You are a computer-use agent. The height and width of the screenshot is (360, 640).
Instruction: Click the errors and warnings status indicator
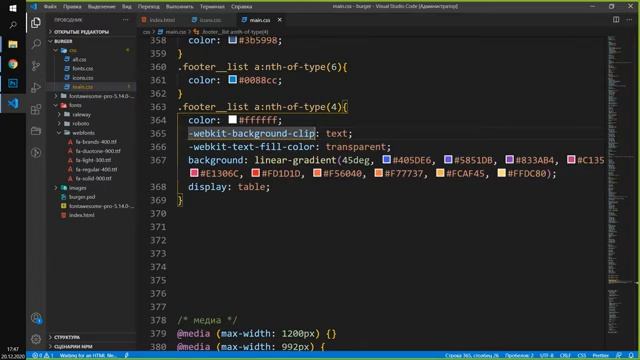pos(42,356)
